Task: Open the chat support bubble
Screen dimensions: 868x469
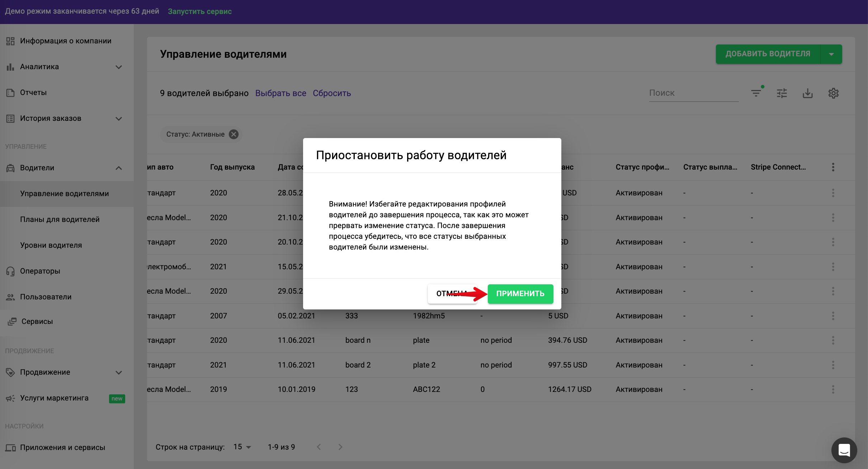Action: [844, 450]
